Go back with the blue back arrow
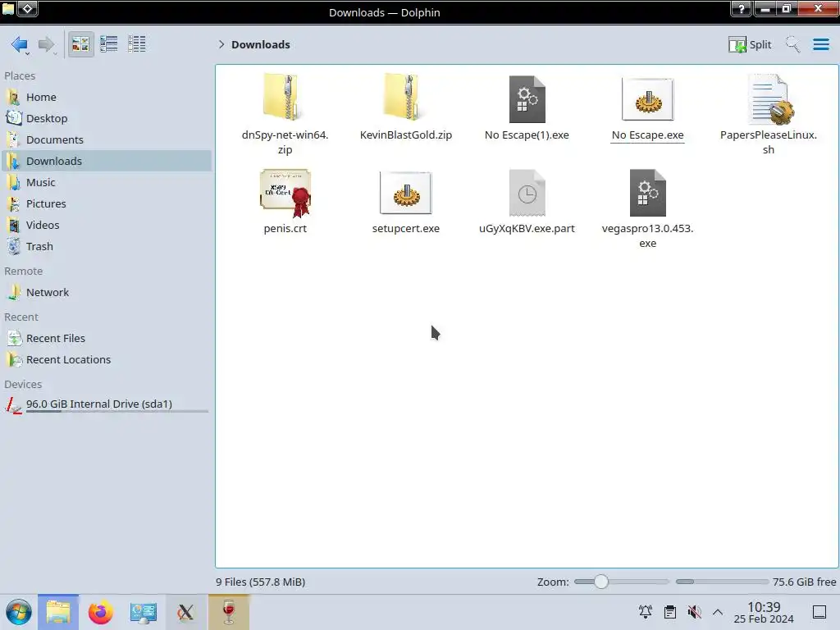The image size is (840, 630). 20,44
